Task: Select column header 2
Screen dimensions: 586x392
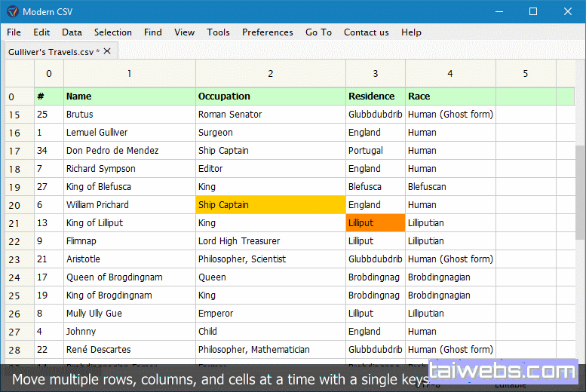Action: [271, 74]
